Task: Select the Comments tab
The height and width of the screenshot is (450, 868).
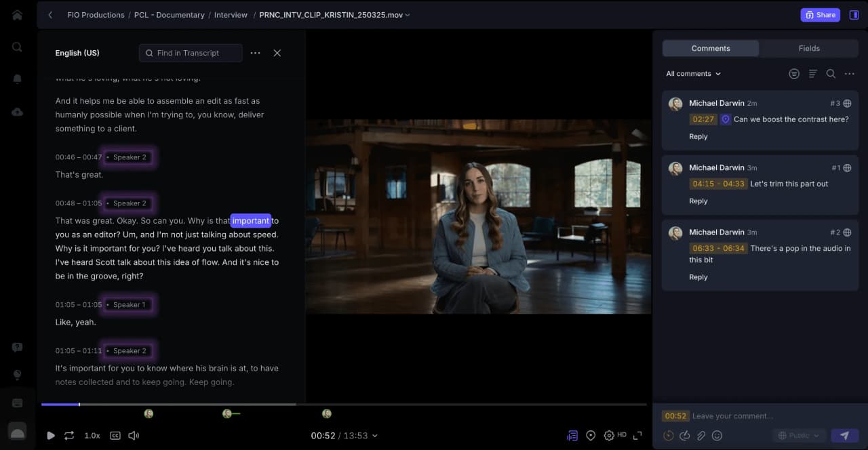Action: (x=710, y=48)
